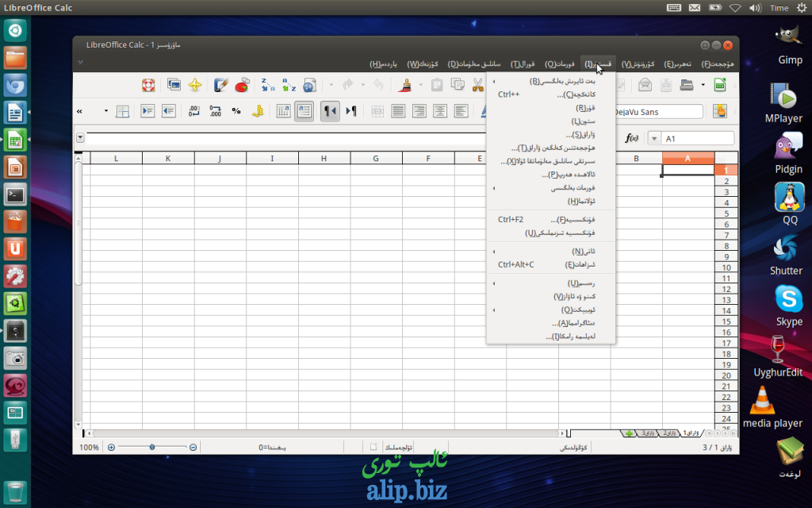Click the zoom slider handle
The height and width of the screenshot is (508, 812).
coord(152,447)
